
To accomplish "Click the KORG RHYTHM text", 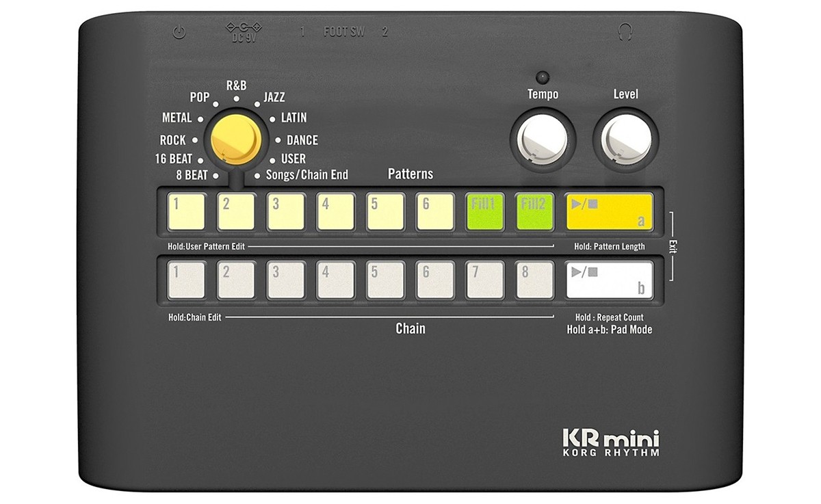I will point(611,452).
